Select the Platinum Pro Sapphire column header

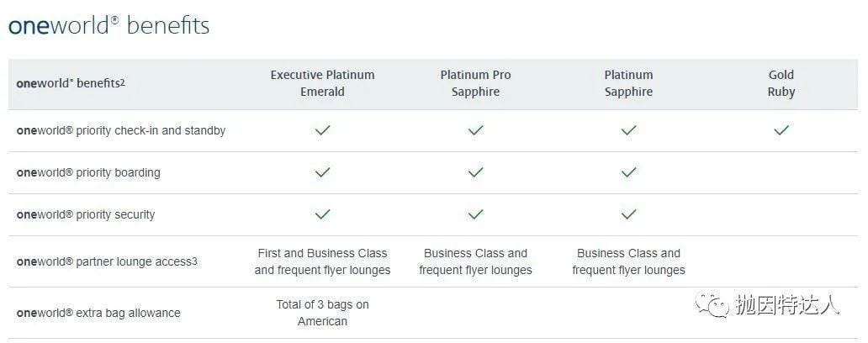[x=475, y=83]
